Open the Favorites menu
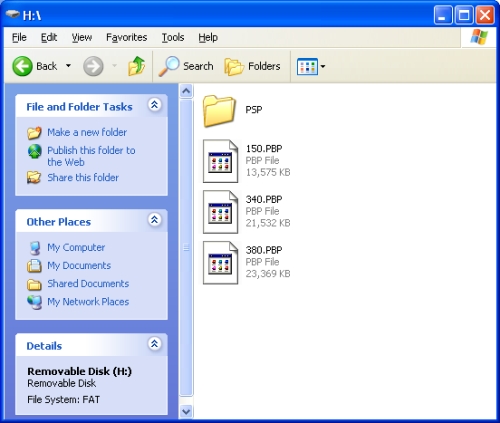500x423 pixels. 127,37
